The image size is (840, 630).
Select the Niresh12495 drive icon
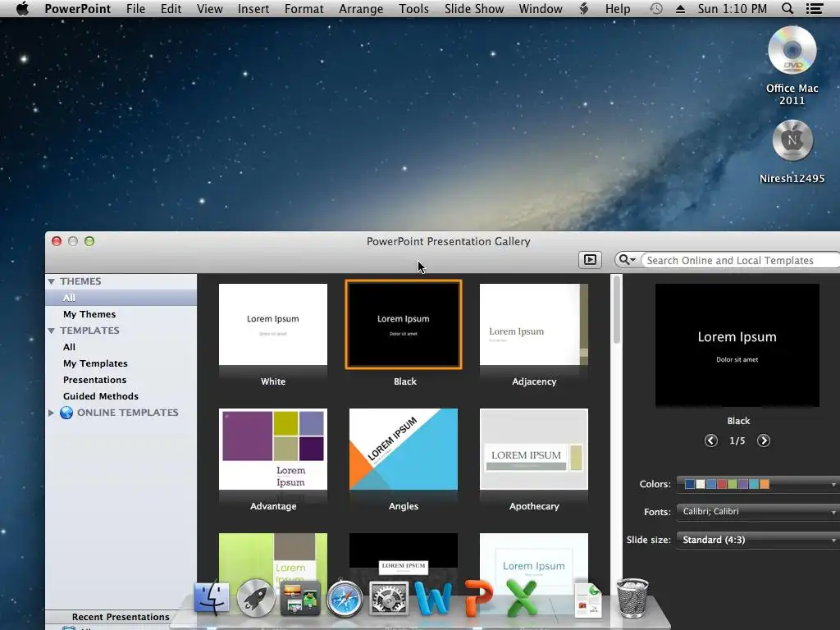792,140
